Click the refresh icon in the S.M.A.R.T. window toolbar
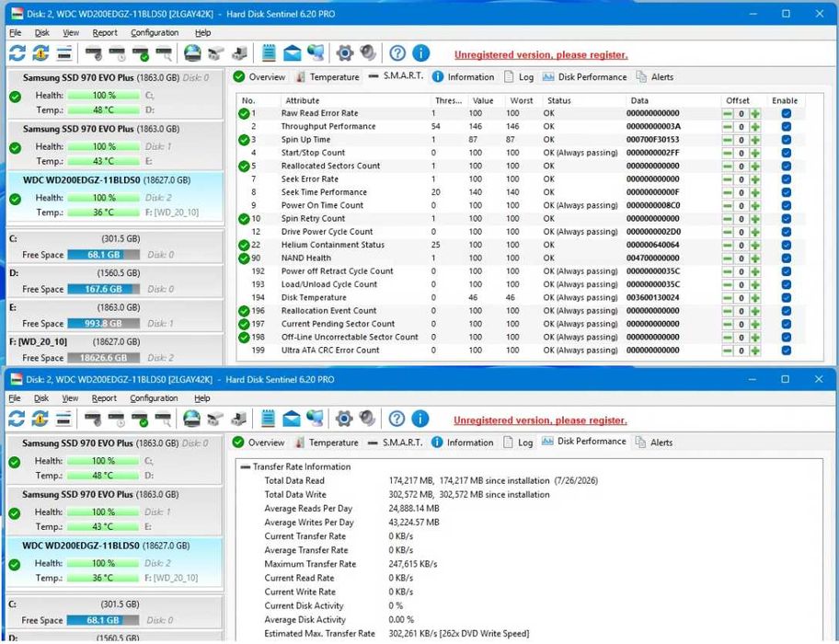 [17, 53]
